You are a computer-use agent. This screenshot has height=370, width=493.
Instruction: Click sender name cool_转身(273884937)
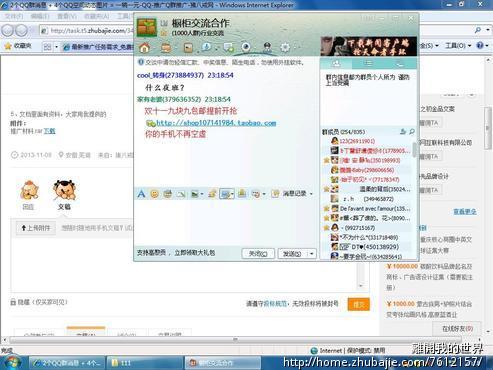click(x=170, y=75)
